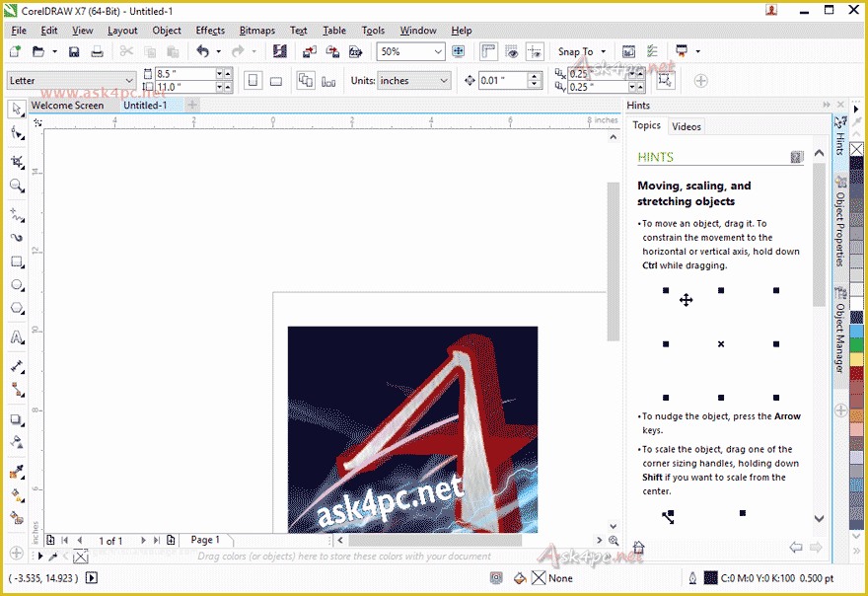Viewport: 868px width, 596px height.
Task: Select the Pick tool
Action: coord(17,109)
